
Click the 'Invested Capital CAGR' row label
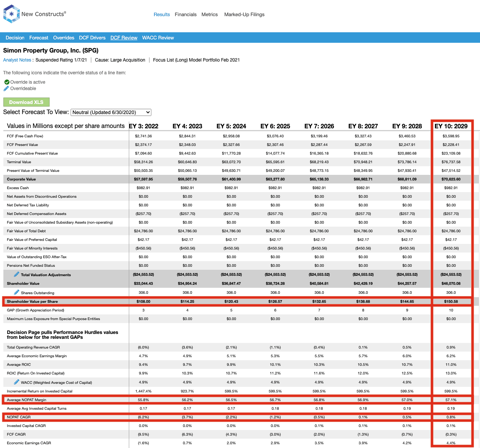click(26, 426)
